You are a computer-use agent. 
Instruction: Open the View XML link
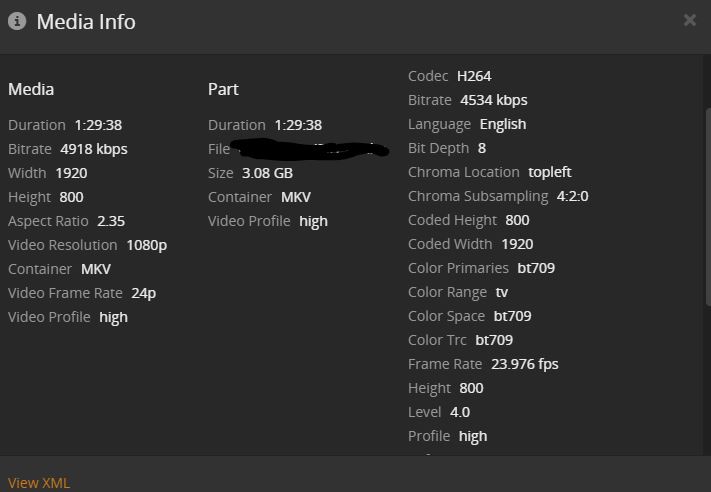[x=39, y=483]
